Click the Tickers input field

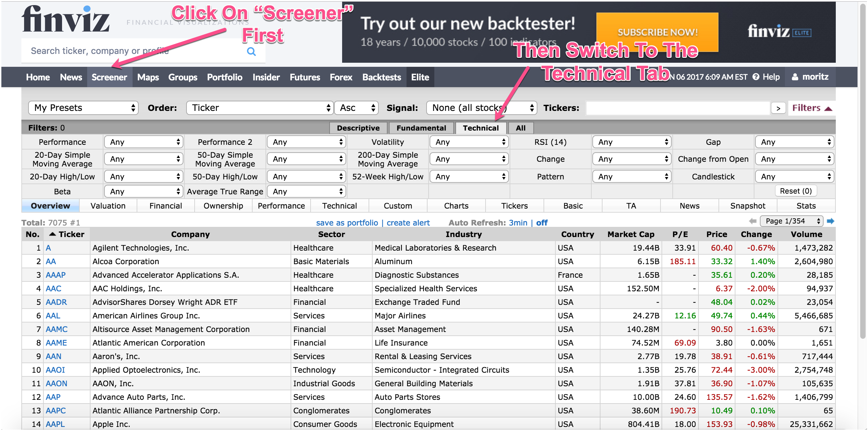click(x=677, y=108)
